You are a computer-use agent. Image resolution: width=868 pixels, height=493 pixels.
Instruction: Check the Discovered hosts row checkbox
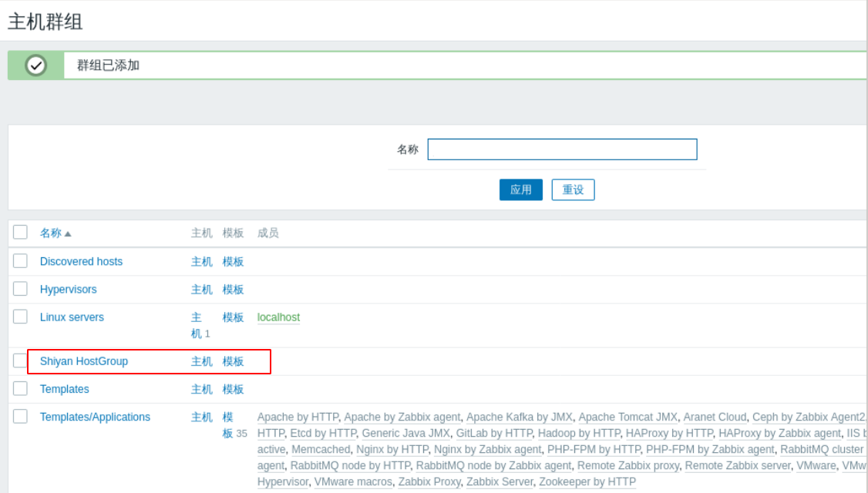point(22,261)
